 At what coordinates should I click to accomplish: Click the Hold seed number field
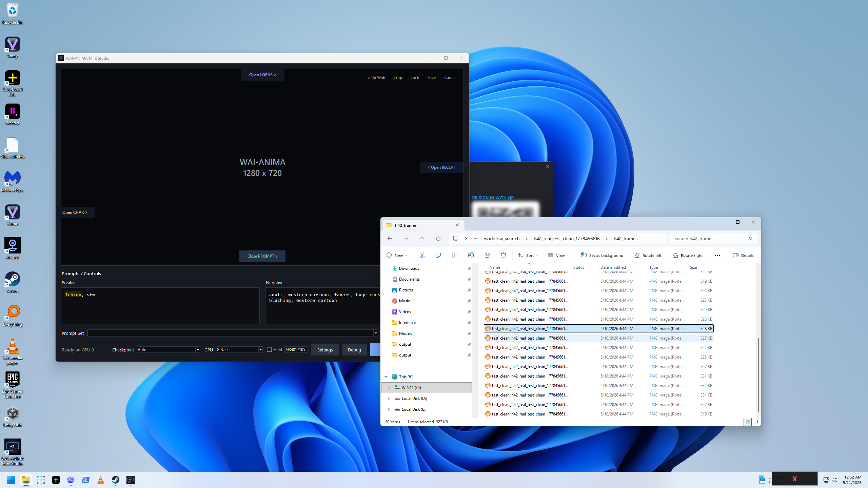[x=295, y=350]
